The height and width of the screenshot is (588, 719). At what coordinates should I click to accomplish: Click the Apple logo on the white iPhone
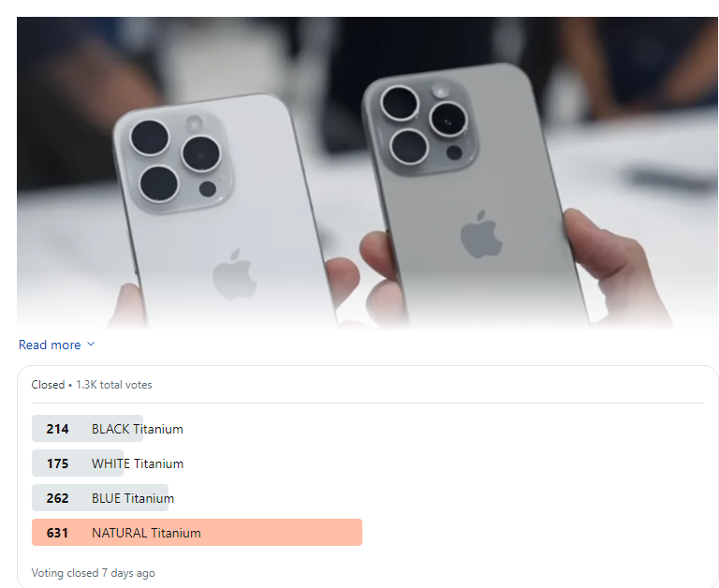pyautogui.click(x=234, y=274)
